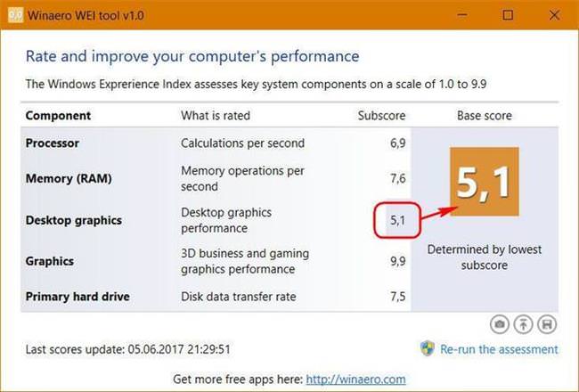Click the upload arrow icon

click(524, 323)
